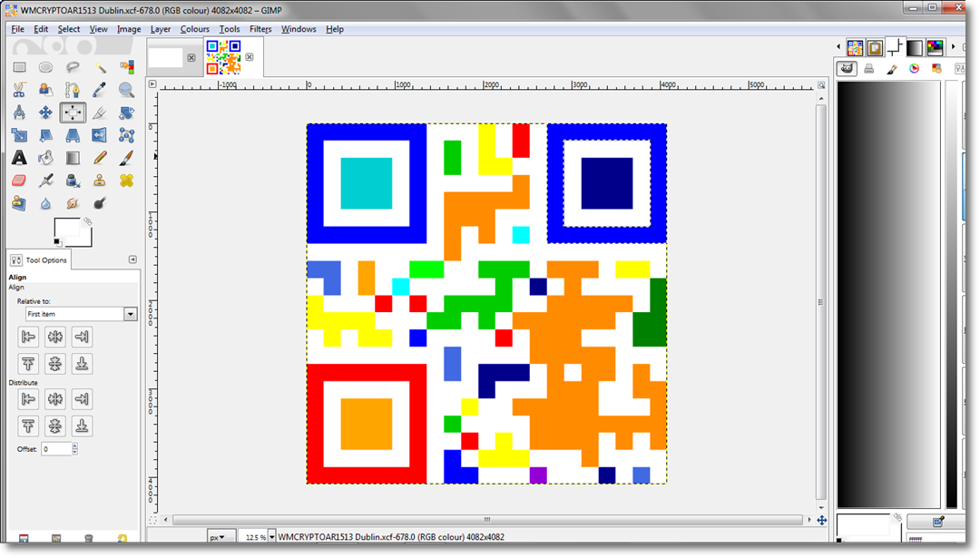This screenshot has width=980, height=558.
Task: Select the Rectangle Select tool
Action: click(x=19, y=67)
